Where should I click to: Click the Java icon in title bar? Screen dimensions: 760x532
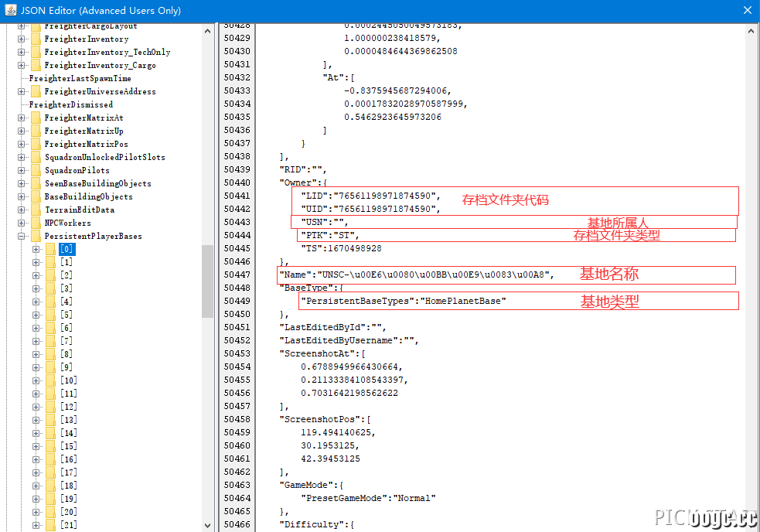11,10
